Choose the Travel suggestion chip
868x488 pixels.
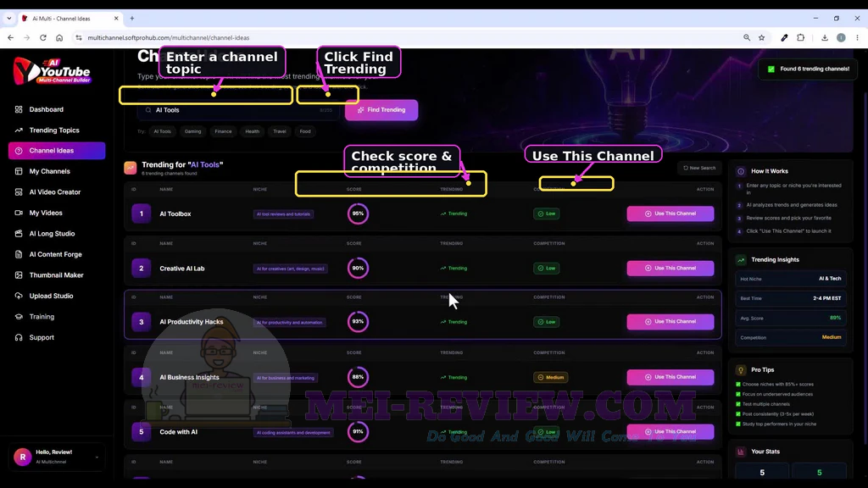[280, 131]
